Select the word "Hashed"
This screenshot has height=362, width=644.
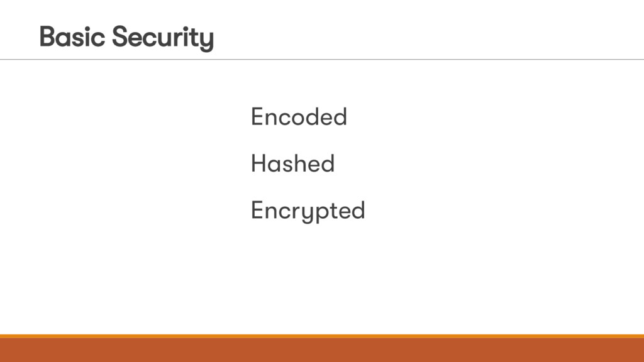(x=293, y=163)
